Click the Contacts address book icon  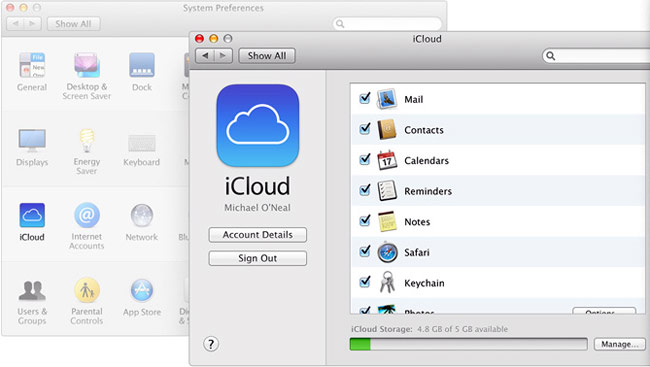pyautogui.click(x=386, y=130)
